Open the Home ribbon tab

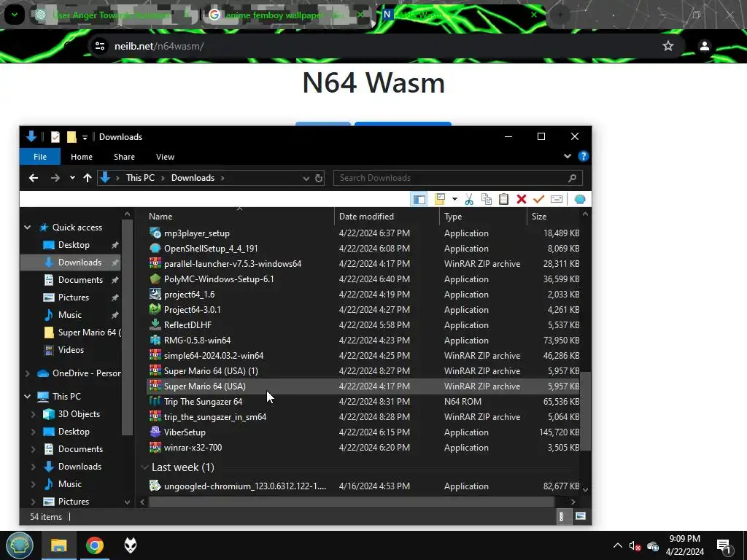click(x=82, y=157)
